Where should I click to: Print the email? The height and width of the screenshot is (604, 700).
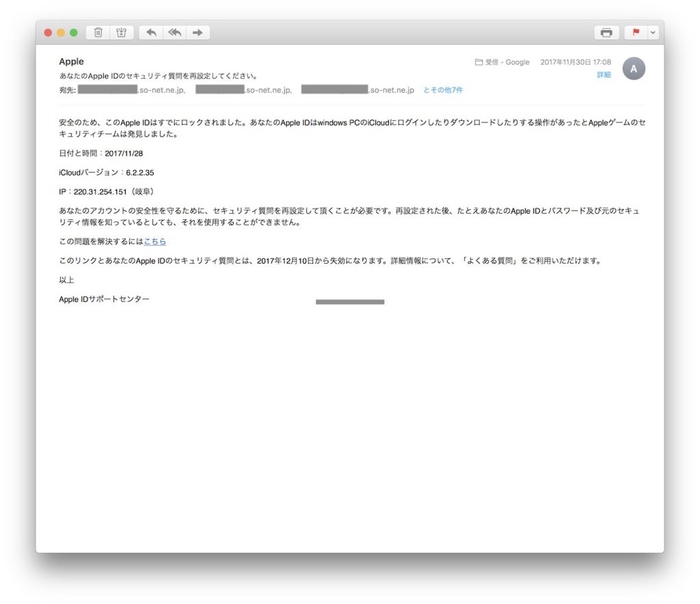tap(606, 33)
